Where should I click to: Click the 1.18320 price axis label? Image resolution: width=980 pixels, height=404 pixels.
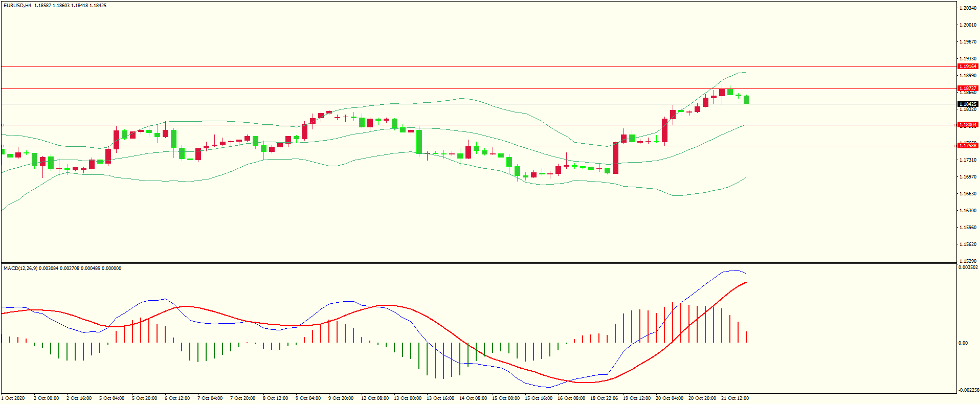coord(968,109)
